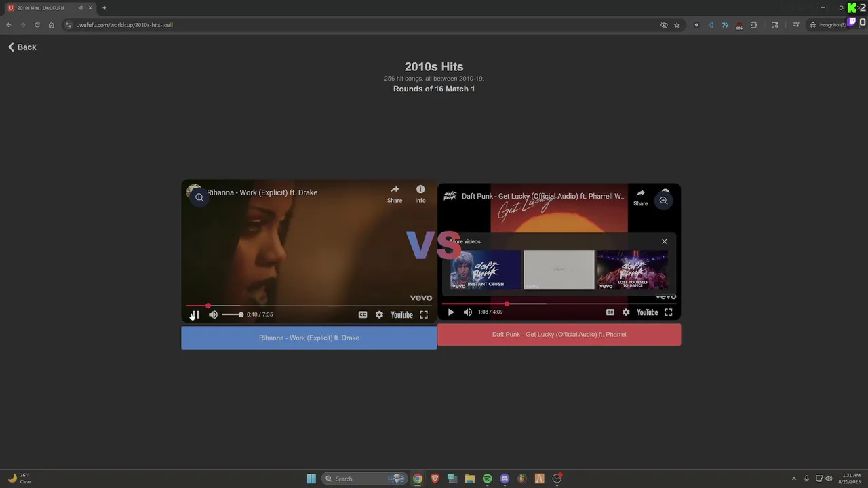Open the weather widget on taskbar
Screen dimensions: 868x488
pyautogui.click(x=19, y=479)
